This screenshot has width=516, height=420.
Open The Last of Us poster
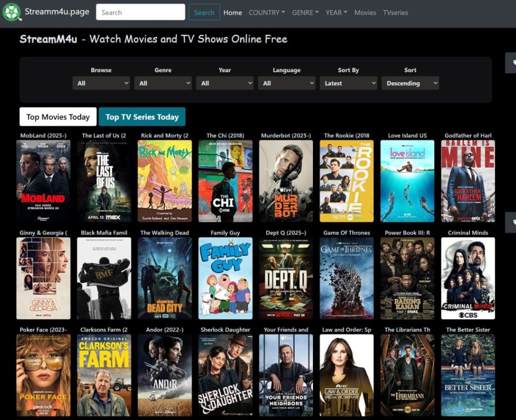[x=104, y=181]
